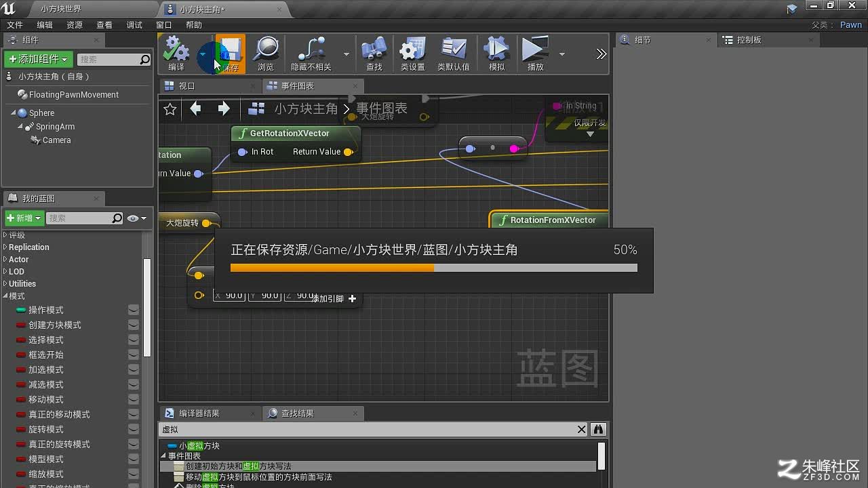This screenshot has width=868, height=488.
Task: Collapse the Sphere component tree node
Action: click(x=13, y=113)
